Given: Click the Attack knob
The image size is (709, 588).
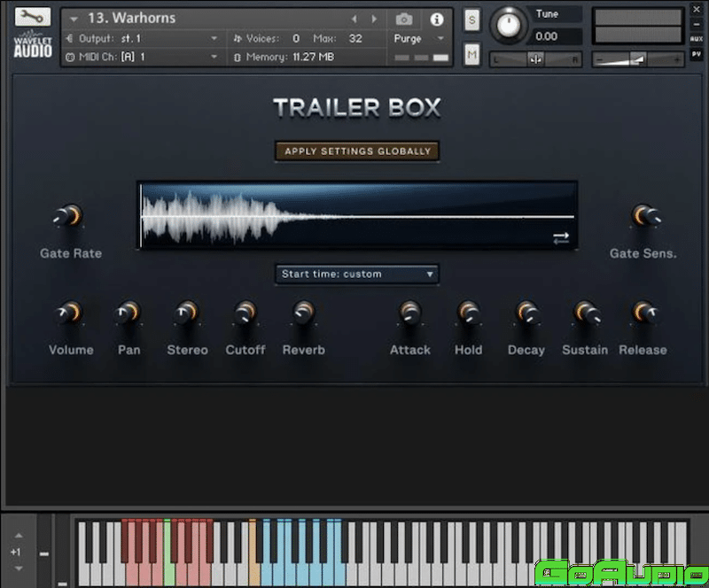Looking at the screenshot, I should (410, 313).
